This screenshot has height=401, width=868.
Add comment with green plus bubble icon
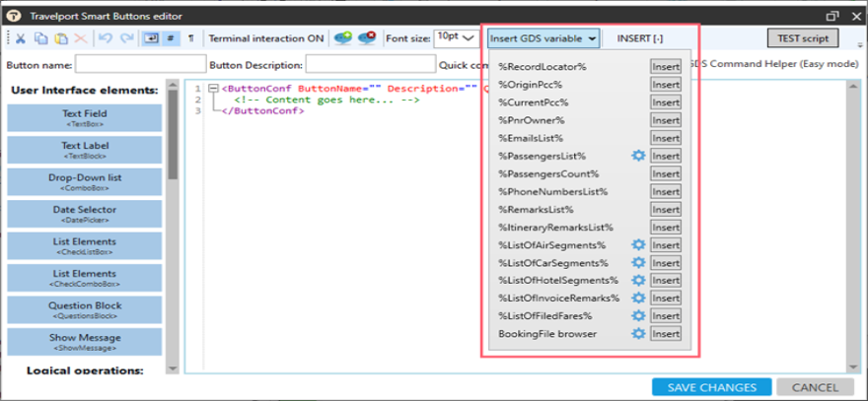(342, 38)
